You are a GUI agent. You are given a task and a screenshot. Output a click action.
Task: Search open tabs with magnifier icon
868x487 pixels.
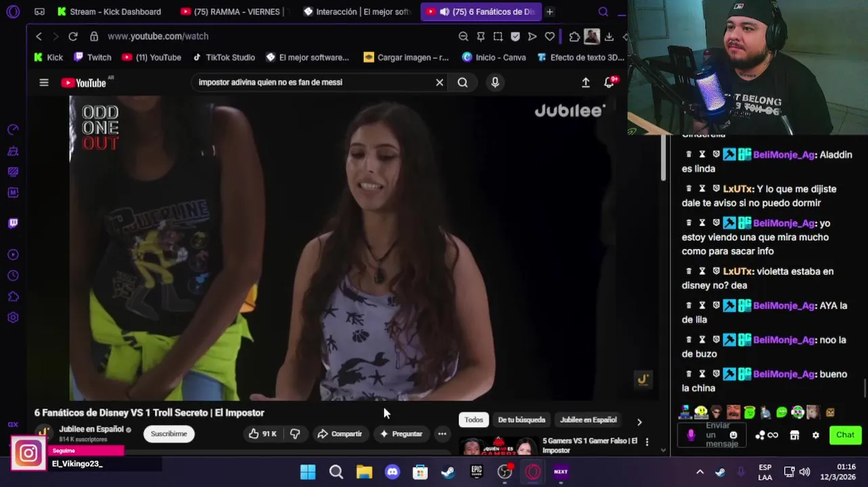(603, 11)
